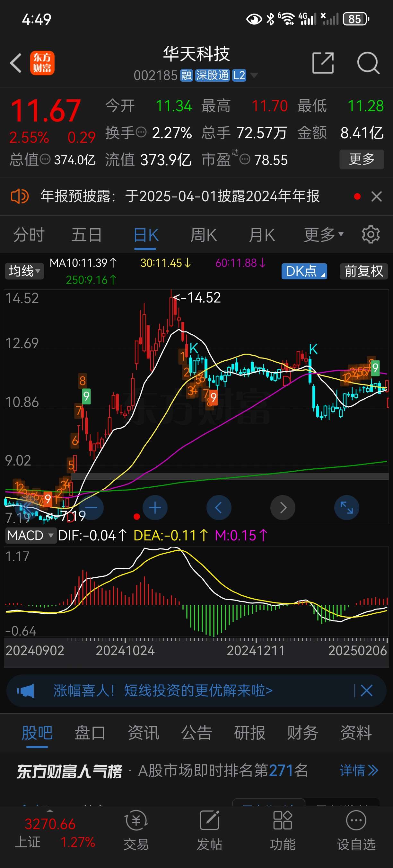This screenshot has width=393, height=868.
Task: Dismiss the 涨幅喜人 promo banner
Action: click(366, 691)
